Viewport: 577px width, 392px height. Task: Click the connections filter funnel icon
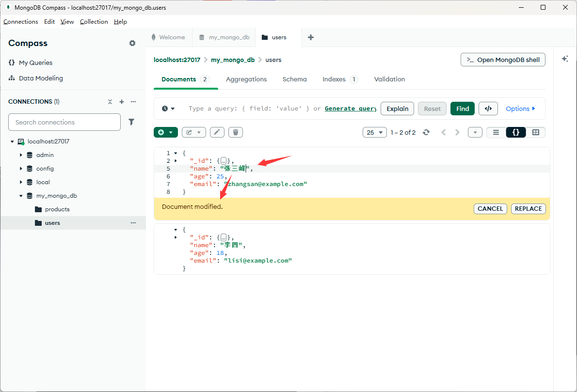131,122
